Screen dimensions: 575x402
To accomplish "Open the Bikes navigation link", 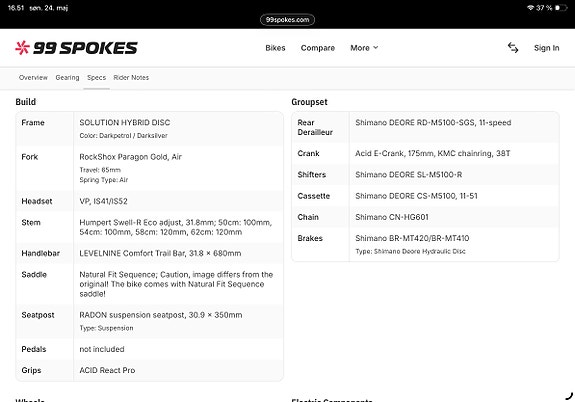I will tap(275, 48).
